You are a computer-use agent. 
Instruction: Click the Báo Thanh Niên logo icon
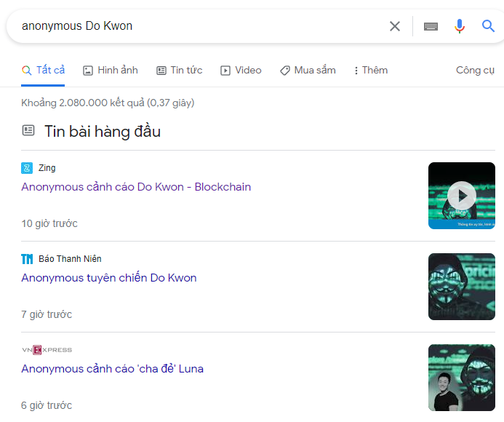27,259
